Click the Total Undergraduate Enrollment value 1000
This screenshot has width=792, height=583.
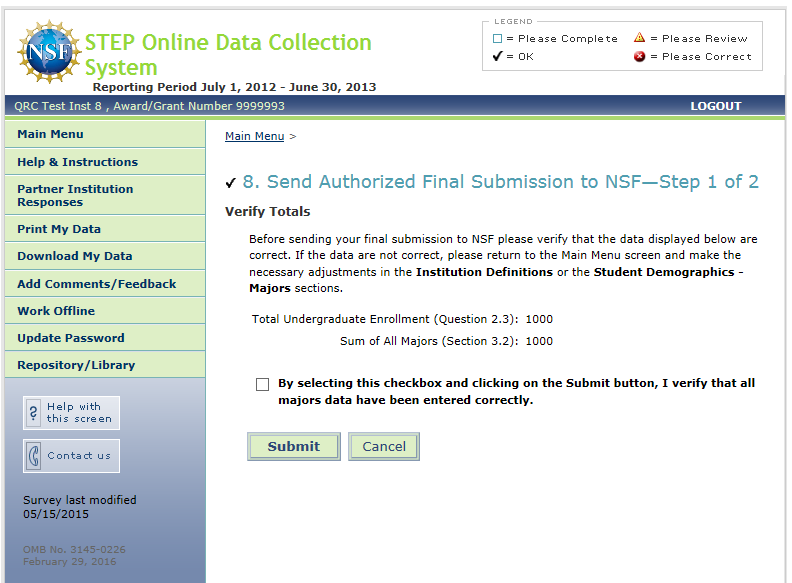[x=539, y=319]
